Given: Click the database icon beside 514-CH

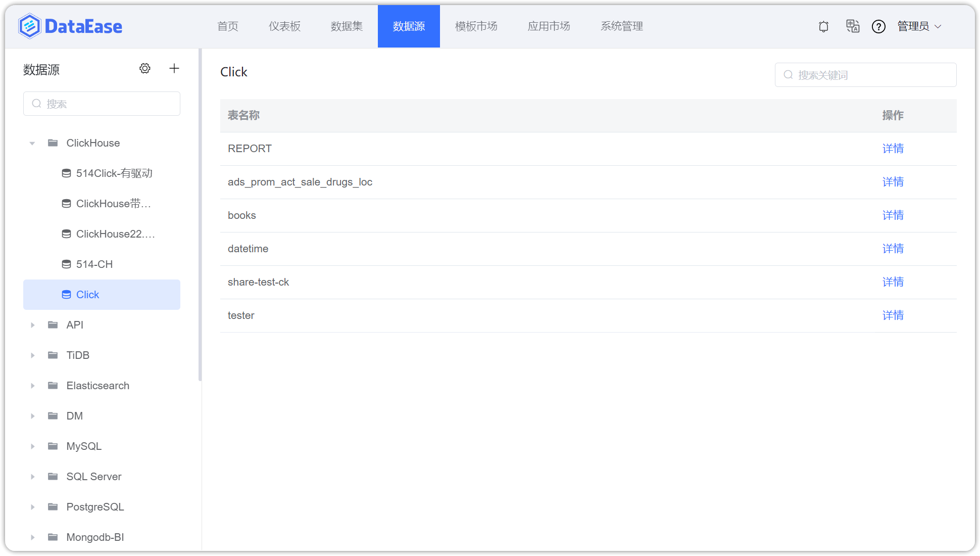Looking at the screenshot, I should pyautogui.click(x=66, y=264).
